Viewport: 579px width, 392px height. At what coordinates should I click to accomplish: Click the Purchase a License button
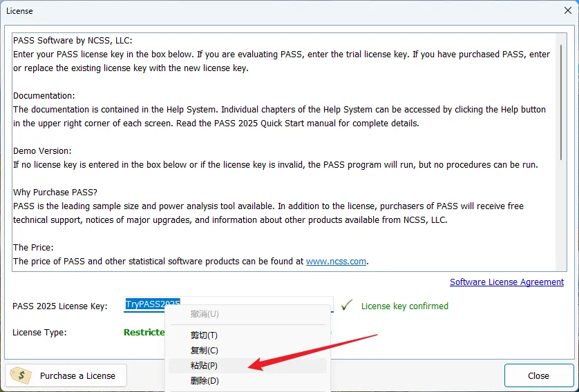66,375
